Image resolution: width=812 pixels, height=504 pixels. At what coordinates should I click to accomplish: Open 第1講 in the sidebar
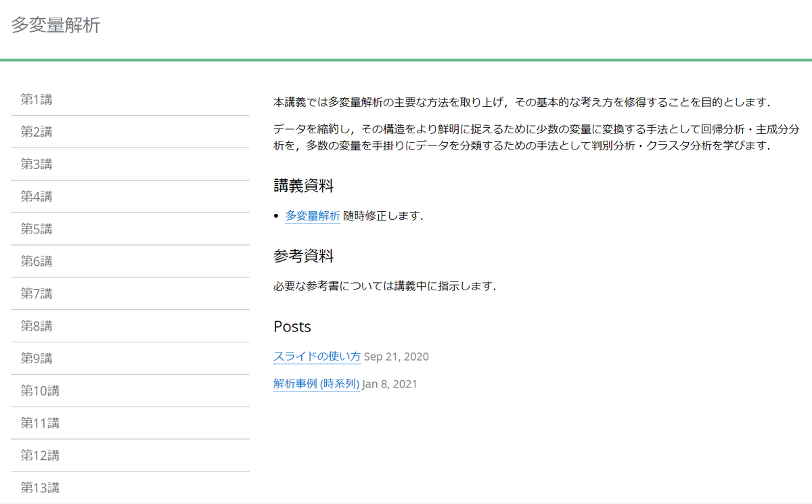[x=130, y=99]
